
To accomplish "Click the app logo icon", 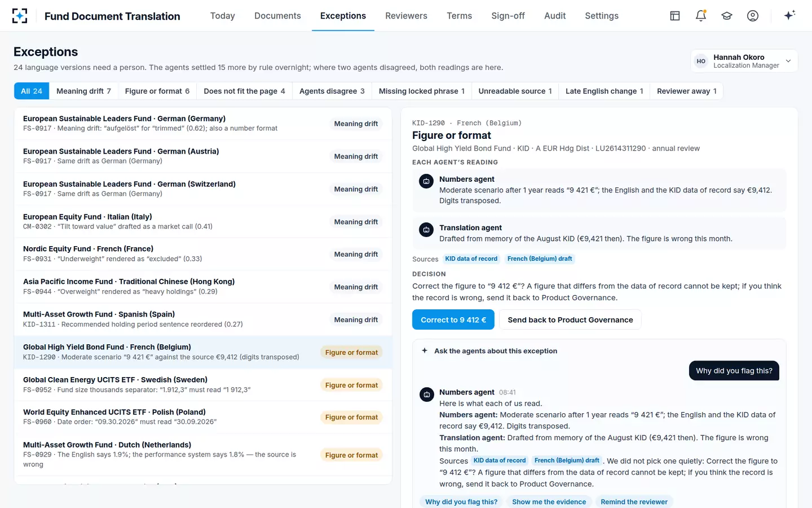I will (x=20, y=16).
